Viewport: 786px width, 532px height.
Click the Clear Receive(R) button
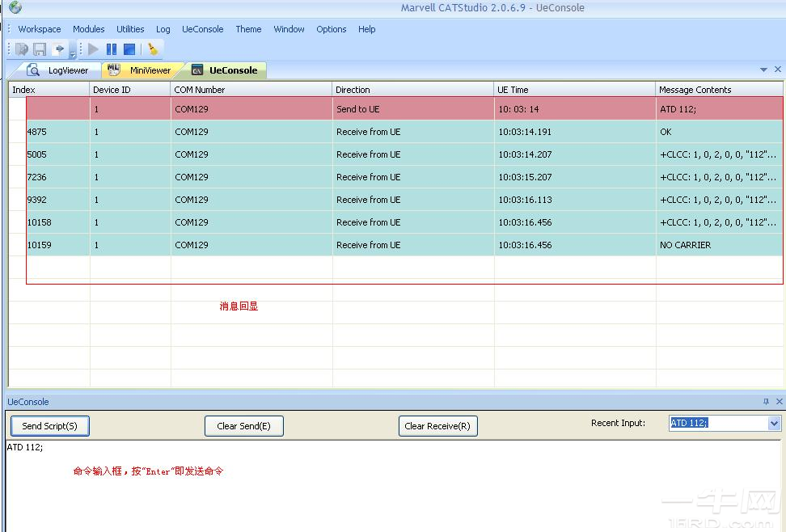coord(437,426)
